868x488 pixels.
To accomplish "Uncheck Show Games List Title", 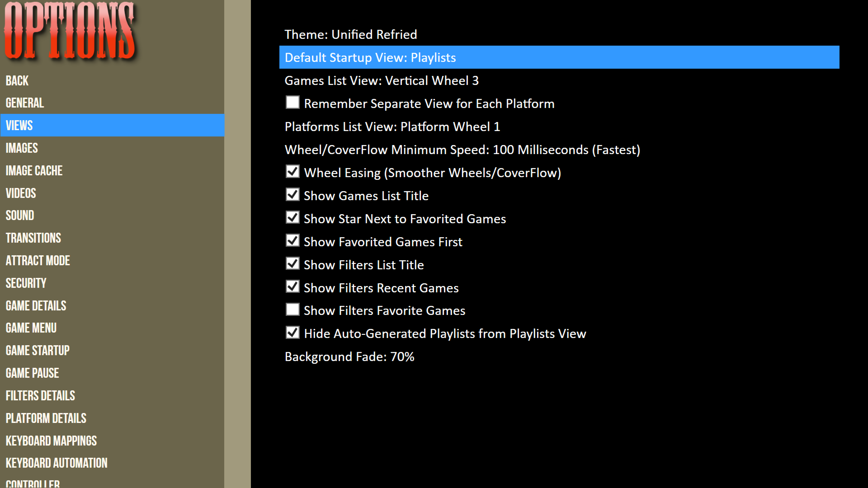I will coord(292,194).
